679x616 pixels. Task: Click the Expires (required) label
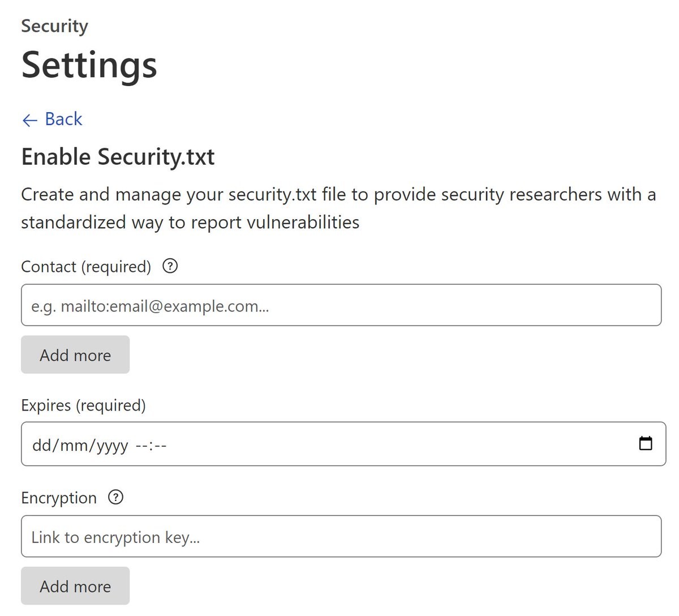(83, 405)
